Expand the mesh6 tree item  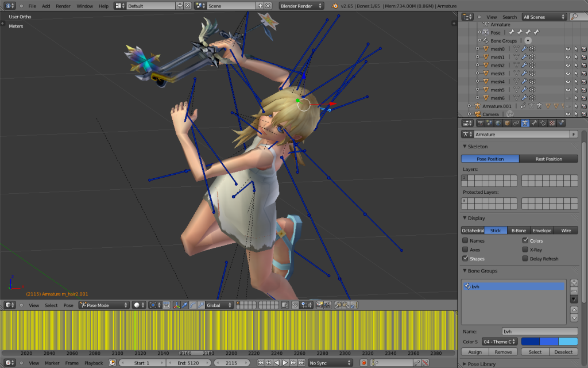pyautogui.click(x=477, y=98)
